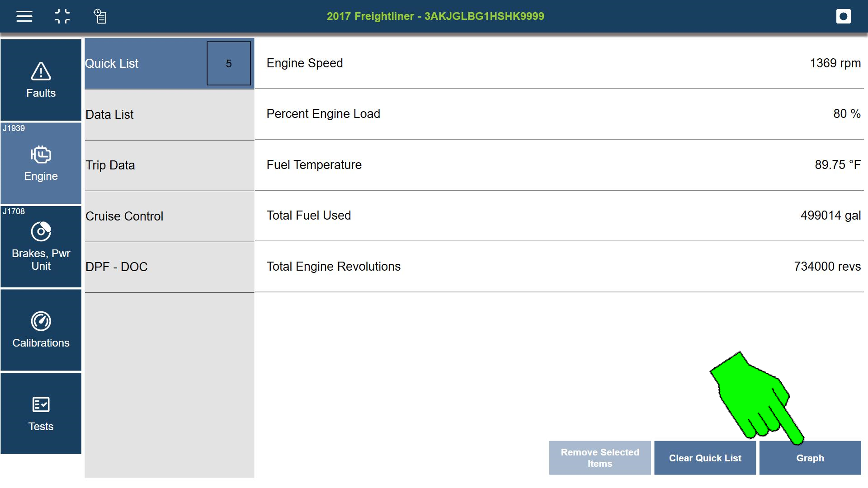Click the Clear Quick List button
This screenshot has height=488, width=868.
(705, 458)
